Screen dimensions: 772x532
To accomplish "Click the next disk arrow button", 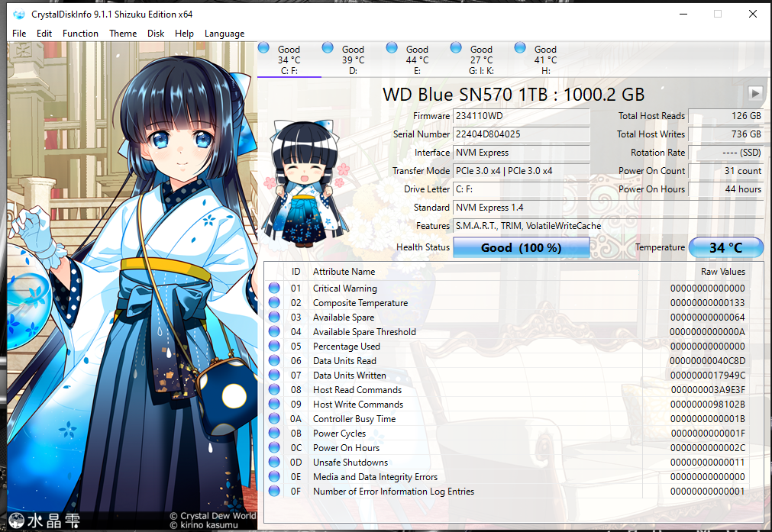I will (x=754, y=93).
